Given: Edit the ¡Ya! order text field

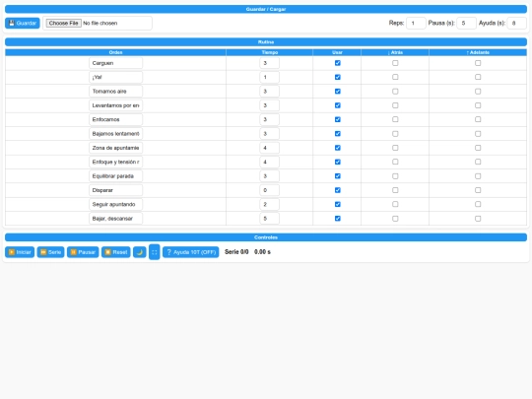Looking at the screenshot, I should 115,77.
